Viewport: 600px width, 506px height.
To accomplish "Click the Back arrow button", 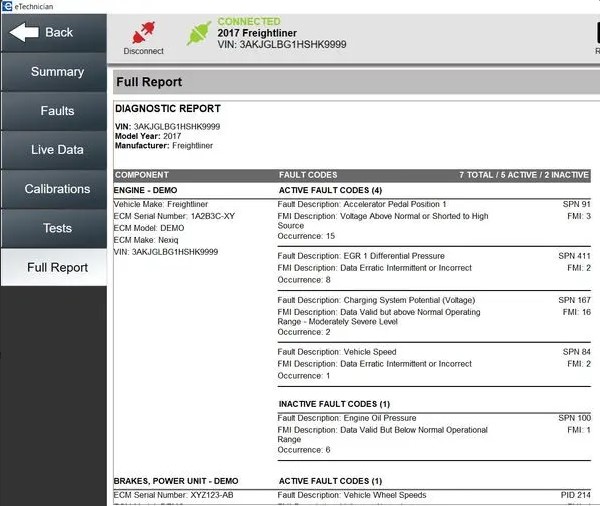I will (52, 32).
